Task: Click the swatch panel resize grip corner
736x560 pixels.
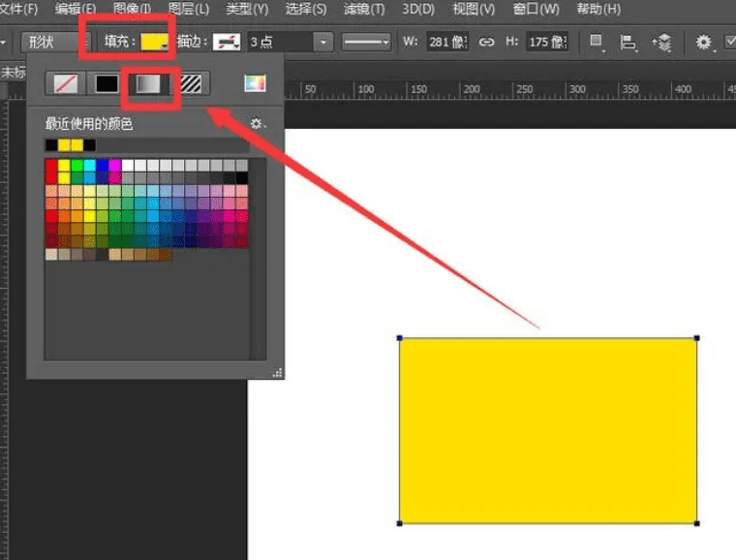Action: (x=277, y=373)
